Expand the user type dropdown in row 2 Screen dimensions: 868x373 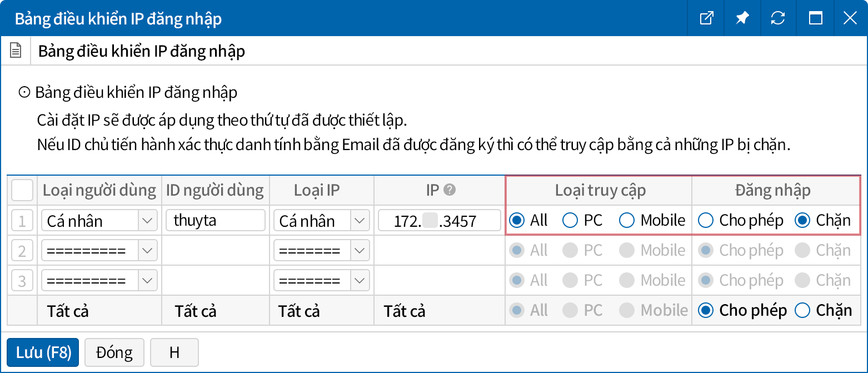[147, 251]
